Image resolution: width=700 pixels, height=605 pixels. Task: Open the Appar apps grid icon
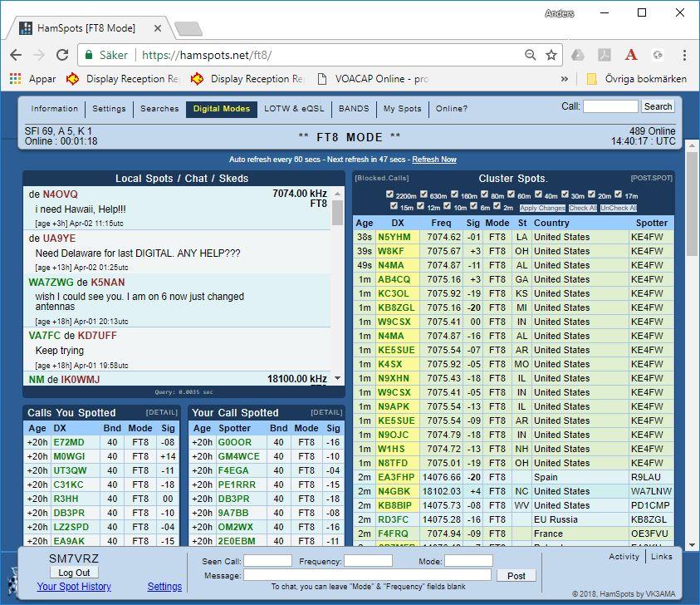pyautogui.click(x=15, y=79)
